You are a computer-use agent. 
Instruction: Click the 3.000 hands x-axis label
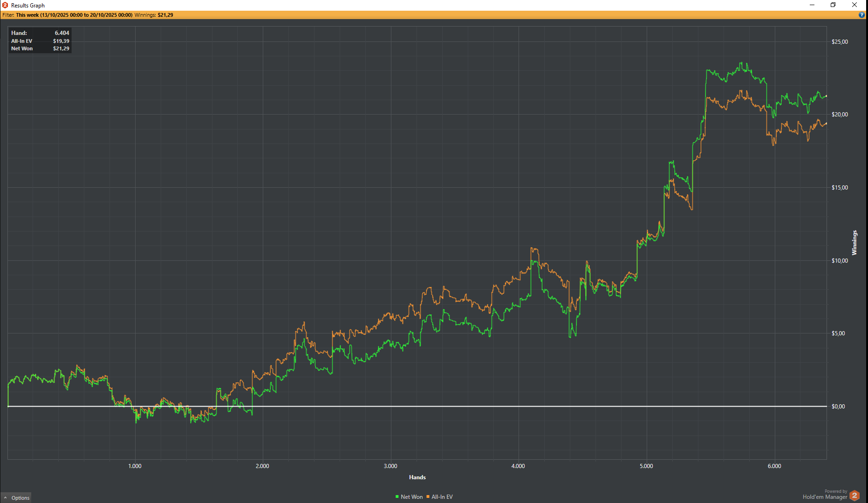click(x=390, y=466)
